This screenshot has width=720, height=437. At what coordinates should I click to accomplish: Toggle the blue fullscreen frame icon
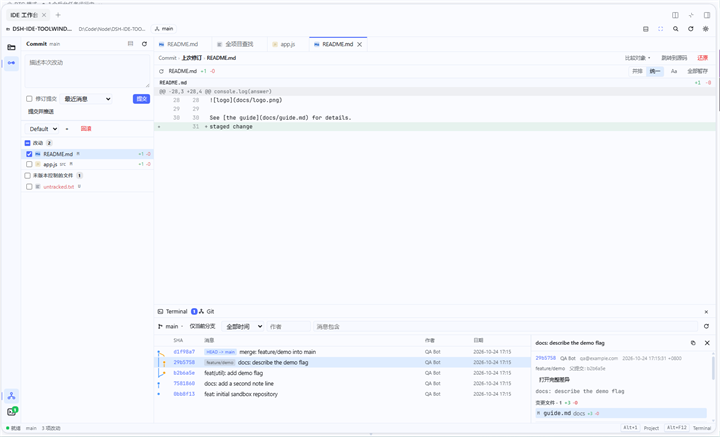coord(660,29)
